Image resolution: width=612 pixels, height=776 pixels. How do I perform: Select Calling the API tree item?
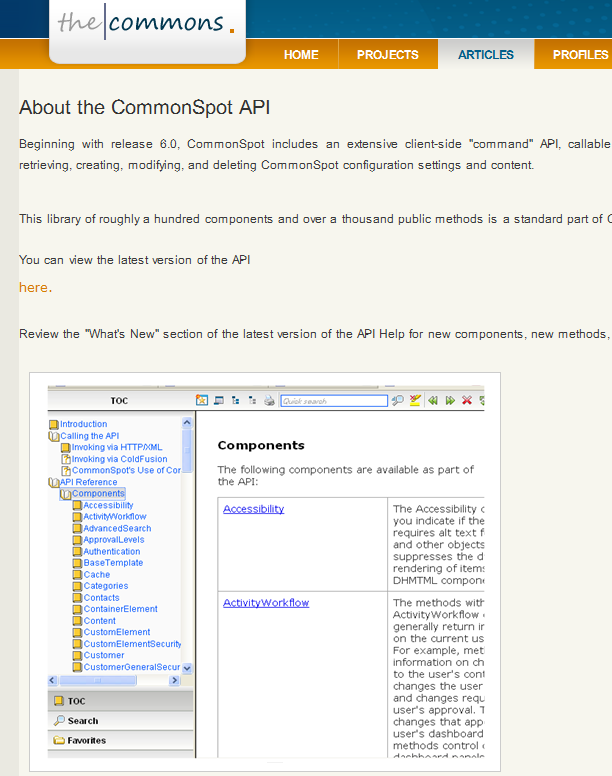90,436
